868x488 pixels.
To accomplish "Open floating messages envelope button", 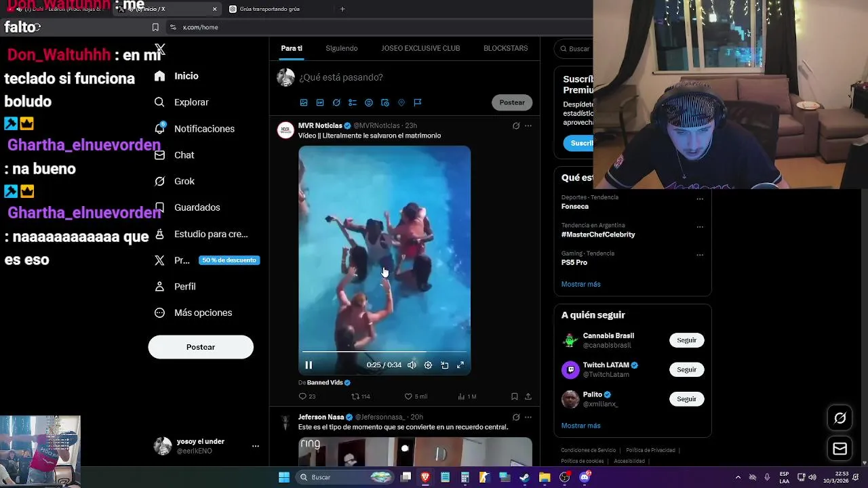I will click(840, 449).
